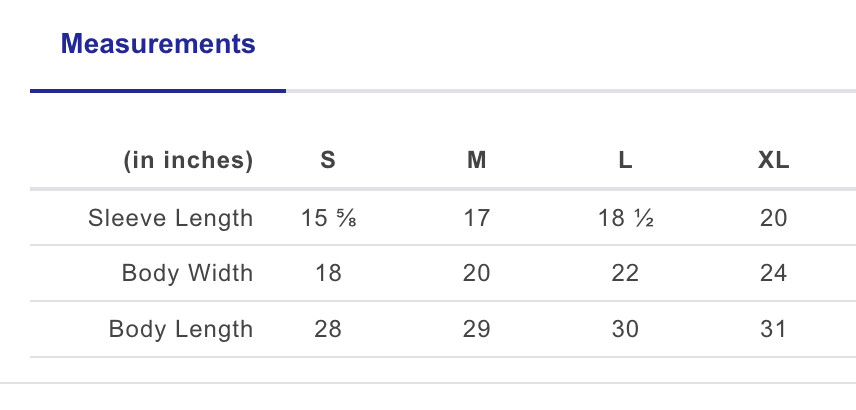Viewport: 856px width, 410px height.
Task: Select the Body Length row label
Action: point(181,329)
